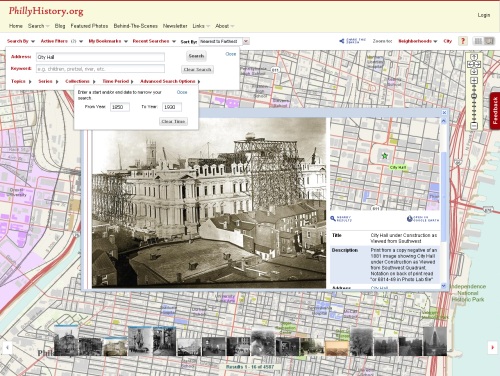
Task: Click the City Hall address link
Action: [x=379, y=288]
